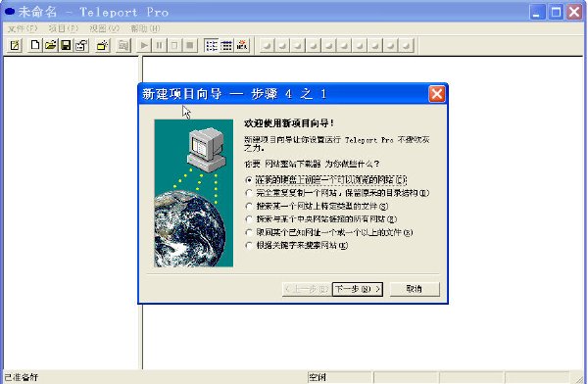
Task: Click the outlined square stop icon
Action: [174, 45]
